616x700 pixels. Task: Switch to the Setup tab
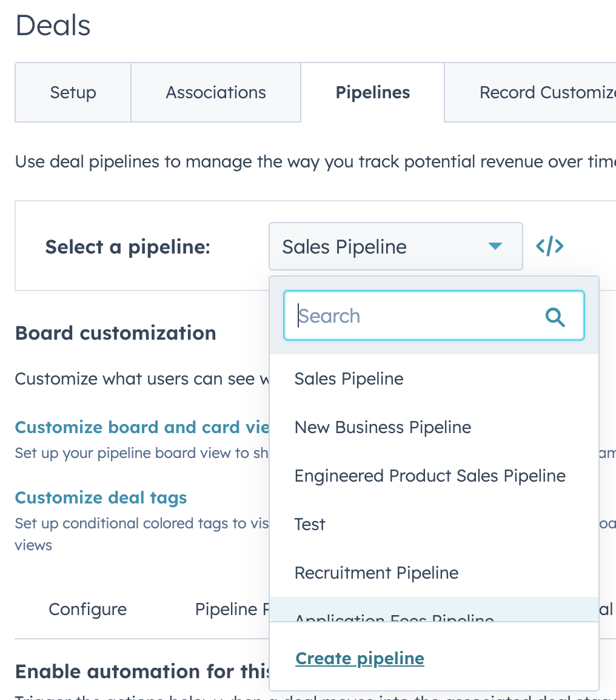pyautogui.click(x=72, y=92)
